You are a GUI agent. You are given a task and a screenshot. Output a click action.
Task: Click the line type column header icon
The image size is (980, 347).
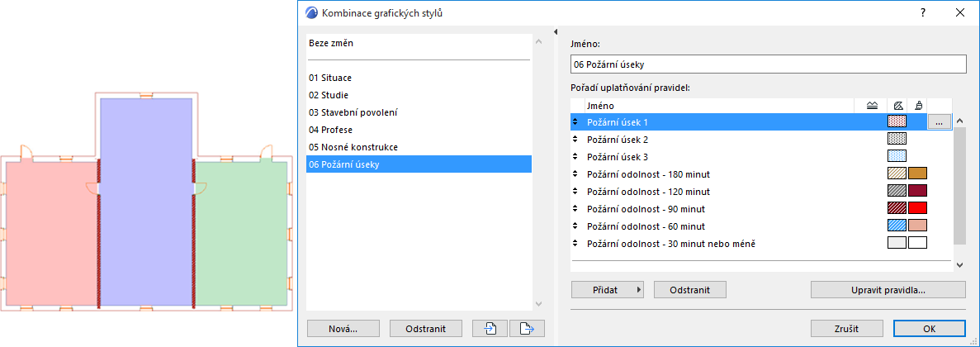click(872, 106)
